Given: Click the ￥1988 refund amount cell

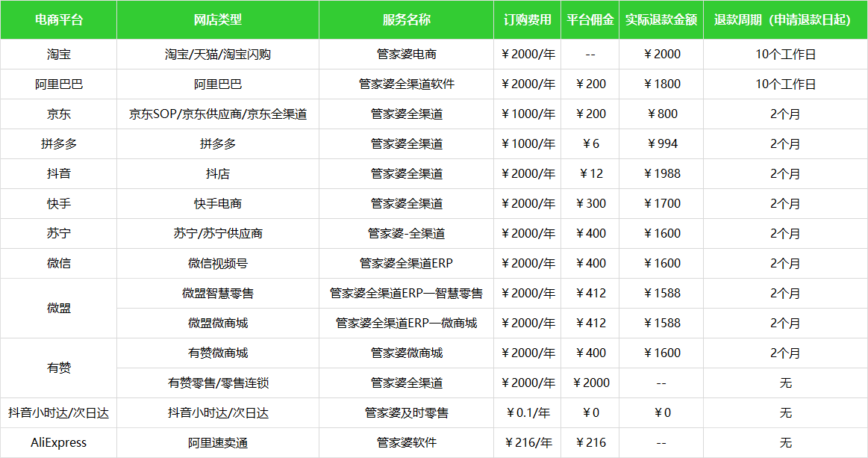Looking at the screenshot, I should tap(661, 174).
